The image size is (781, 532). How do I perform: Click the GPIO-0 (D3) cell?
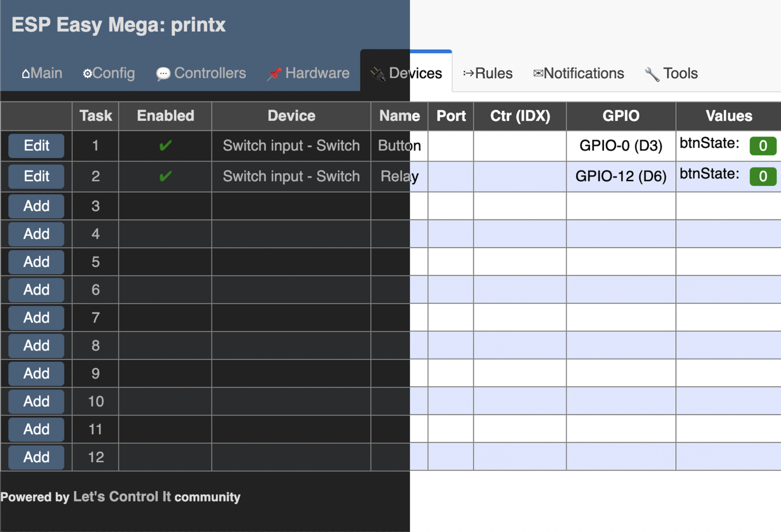(x=620, y=146)
